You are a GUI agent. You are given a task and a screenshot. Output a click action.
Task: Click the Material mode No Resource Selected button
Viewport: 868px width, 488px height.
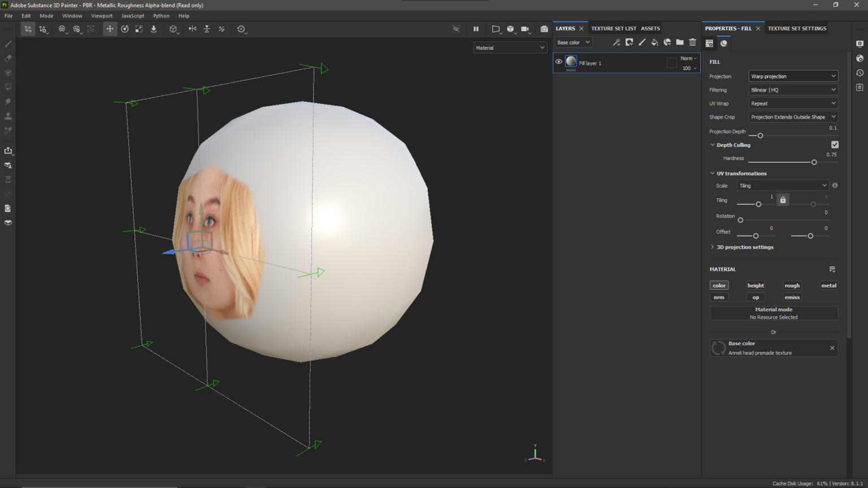click(774, 313)
